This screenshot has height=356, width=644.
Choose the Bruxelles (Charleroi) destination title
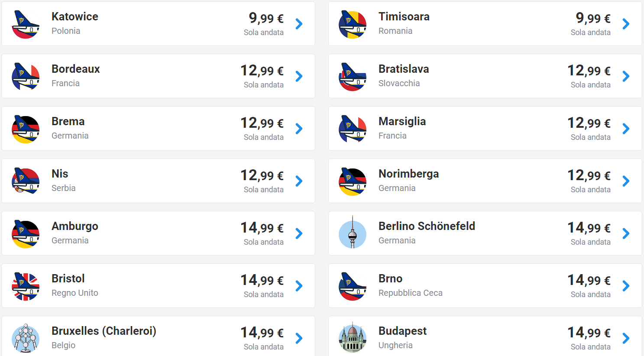click(104, 331)
